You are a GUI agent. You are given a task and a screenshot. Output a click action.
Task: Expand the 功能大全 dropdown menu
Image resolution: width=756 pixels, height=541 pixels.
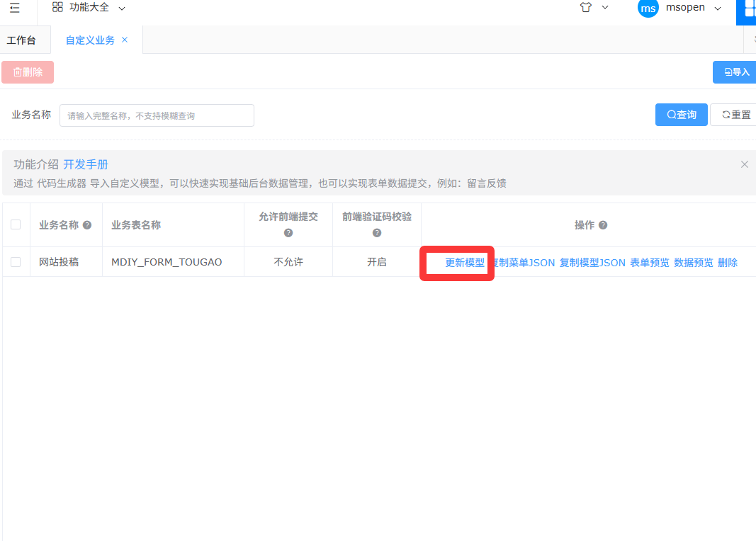[89, 8]
